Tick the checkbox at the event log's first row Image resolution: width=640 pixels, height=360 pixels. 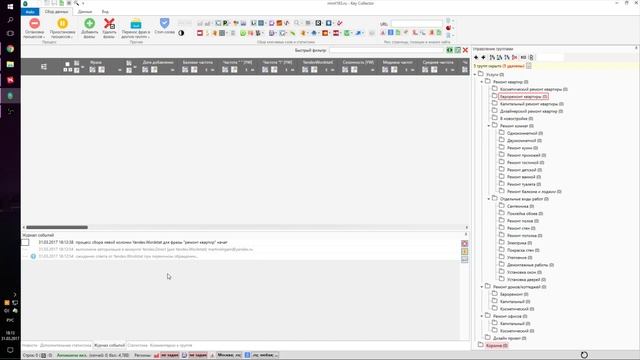click(25, 242)
